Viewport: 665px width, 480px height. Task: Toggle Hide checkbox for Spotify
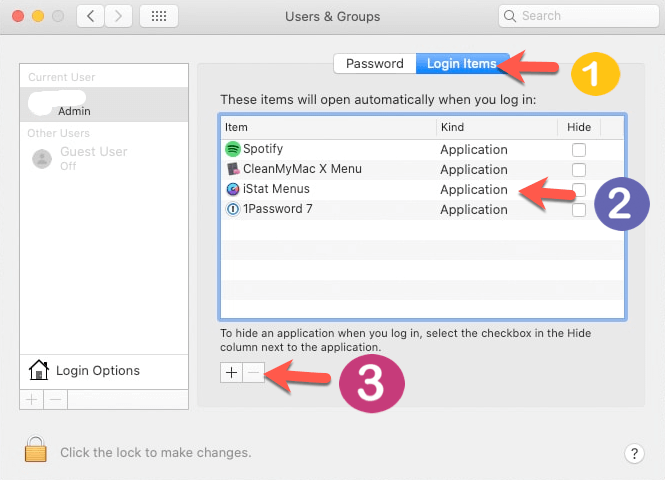pyautogui.click(x=579, y=150)
